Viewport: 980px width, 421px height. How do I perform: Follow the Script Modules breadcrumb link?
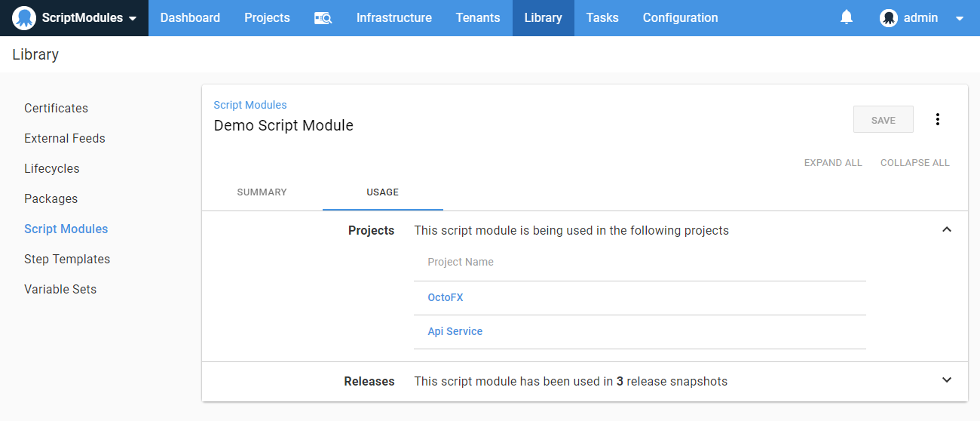(x=250, y=105)
